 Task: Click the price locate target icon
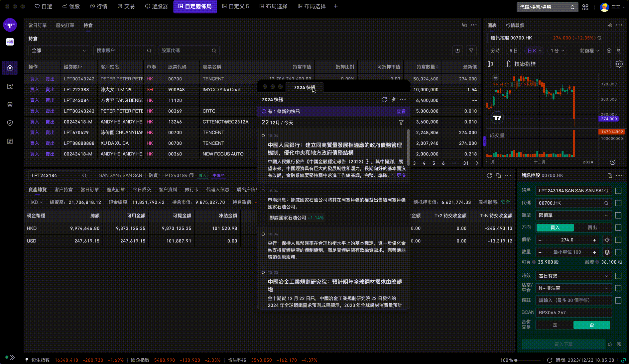tap(607, 240)
